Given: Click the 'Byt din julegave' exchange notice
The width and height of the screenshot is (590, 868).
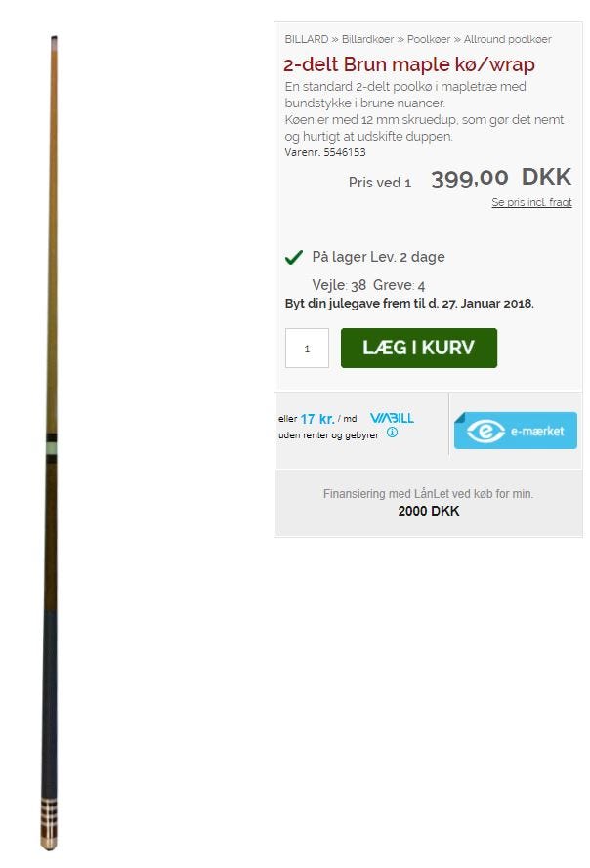Looking at the screenshot, I should pyautogui.click(x=409, y=304).
